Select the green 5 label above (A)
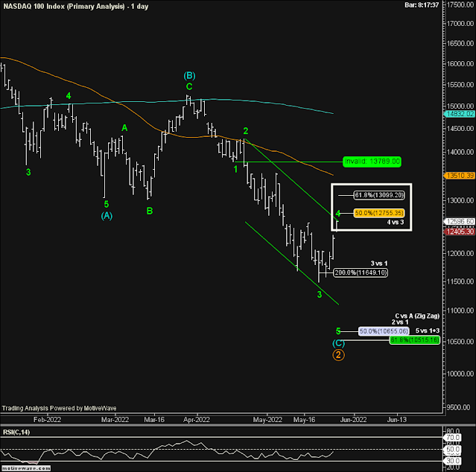 [107, 204]
